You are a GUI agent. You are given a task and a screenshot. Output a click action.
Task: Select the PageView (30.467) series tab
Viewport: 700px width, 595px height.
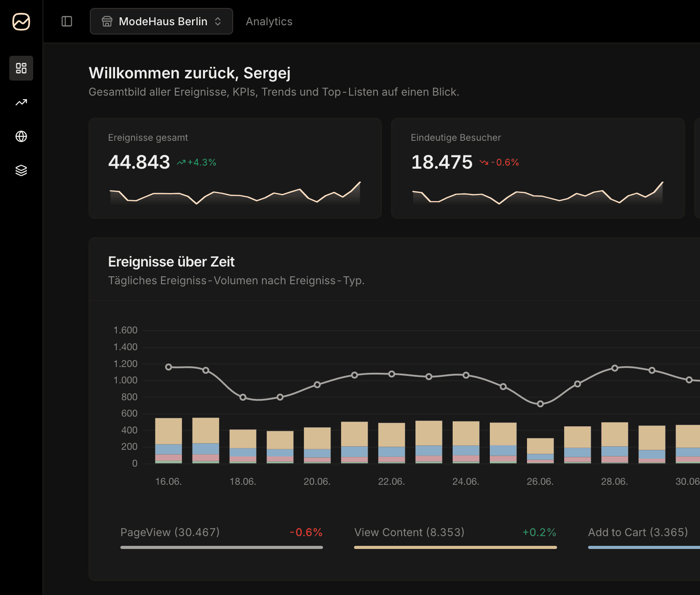tap(222, 537)
